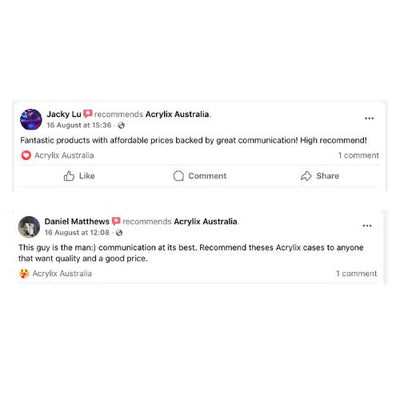Click the 16 August at 15:36 timestamp
This screenshot has height=400, width=400.
click(x=79, y=125)
